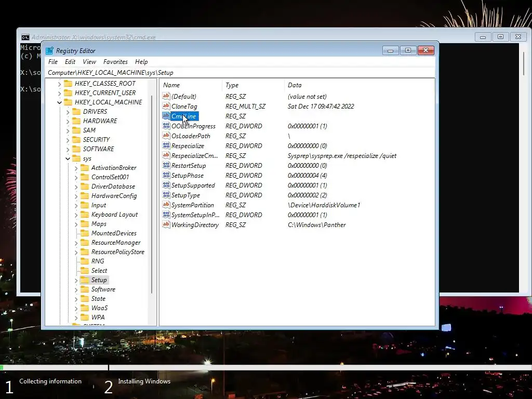Click REG_MULTI_SZ type of CloneTag
Screen dimensions: 532x399
[245, 106]
